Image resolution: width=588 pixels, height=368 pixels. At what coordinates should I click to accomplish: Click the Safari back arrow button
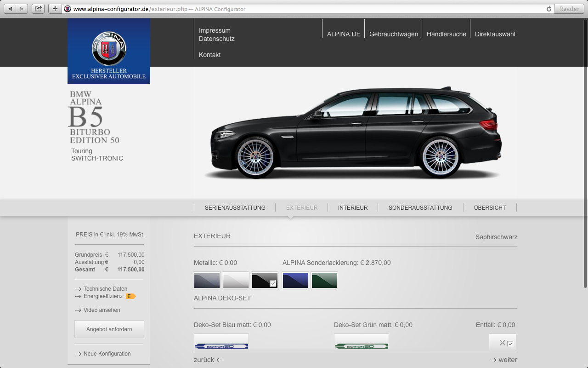click(10, 9)
